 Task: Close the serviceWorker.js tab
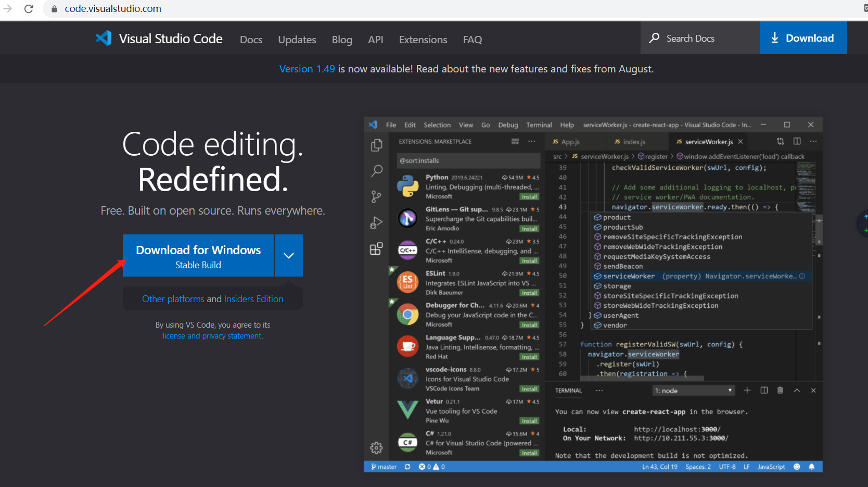tap(741, 142)
